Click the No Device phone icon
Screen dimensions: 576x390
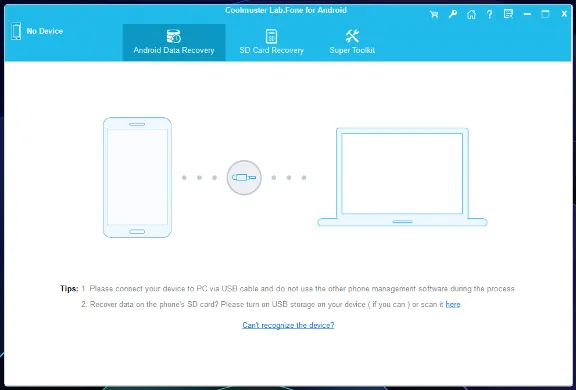coord(16,31)
